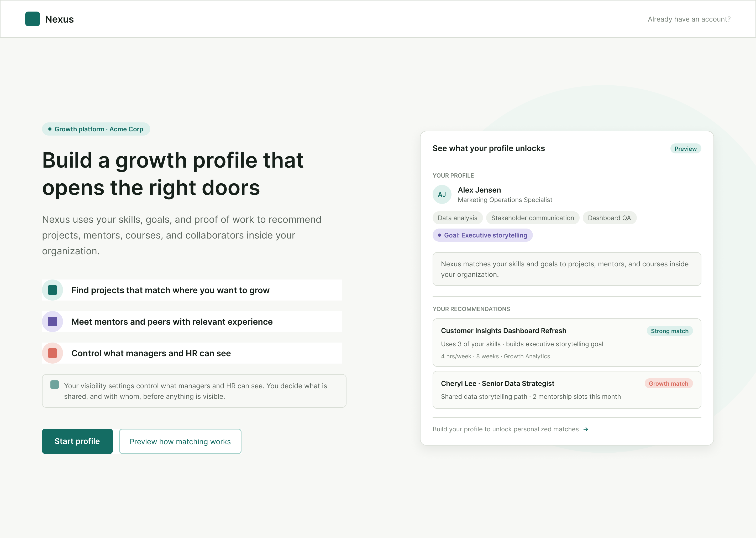Select the Dashboard QA skill chip
The image size is (756, 538).
609,218
